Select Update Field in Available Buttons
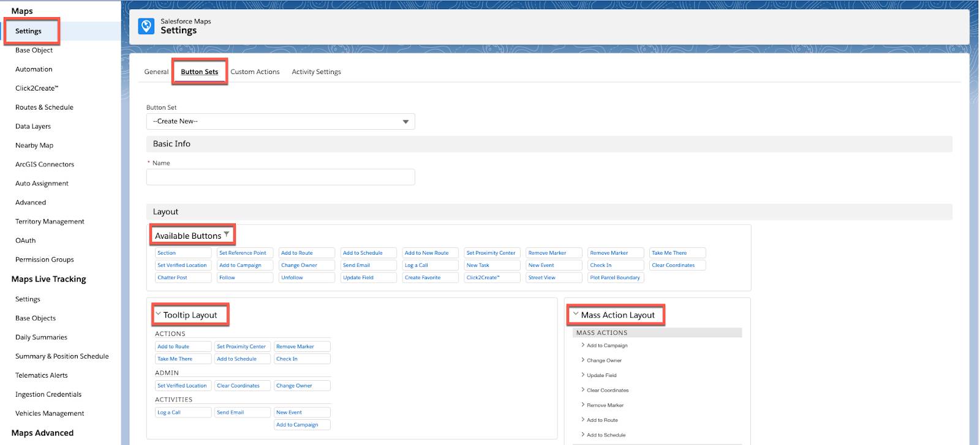This screenshot has width=980, height=445. pyautogui.click(x=369, y=277)
